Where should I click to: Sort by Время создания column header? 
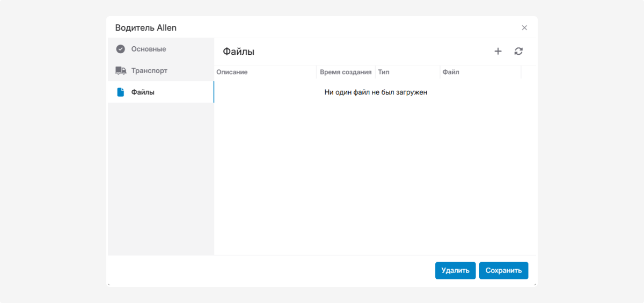[346, 72]
